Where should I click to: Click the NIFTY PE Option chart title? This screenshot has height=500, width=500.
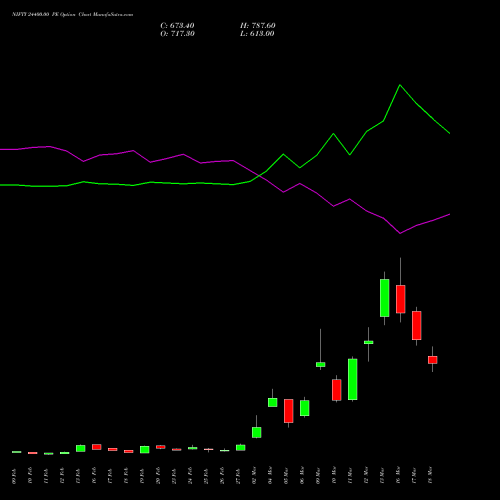(72, 14)
